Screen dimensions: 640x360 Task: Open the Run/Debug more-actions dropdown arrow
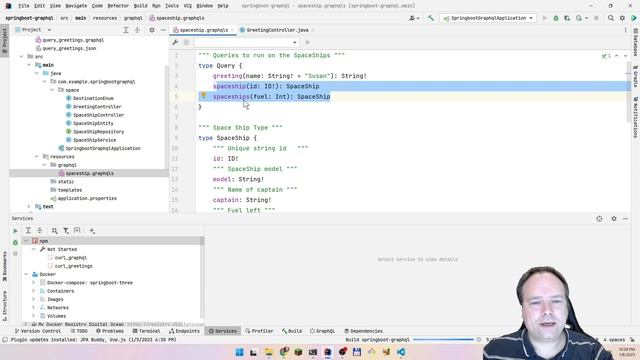point(587,18)
